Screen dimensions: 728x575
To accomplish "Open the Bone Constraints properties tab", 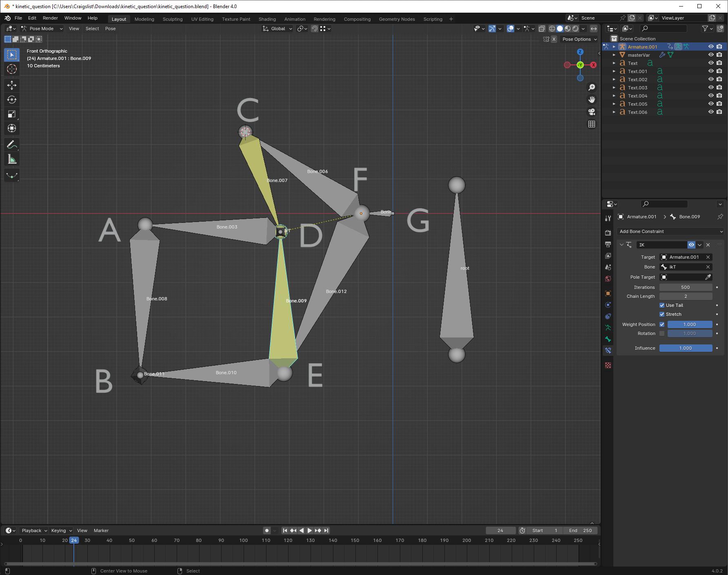I will (x=608, y=351).
